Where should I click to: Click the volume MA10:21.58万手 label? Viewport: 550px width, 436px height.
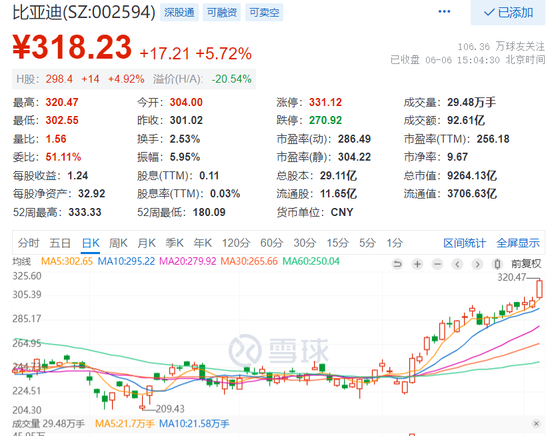click(x=194, y=424)
